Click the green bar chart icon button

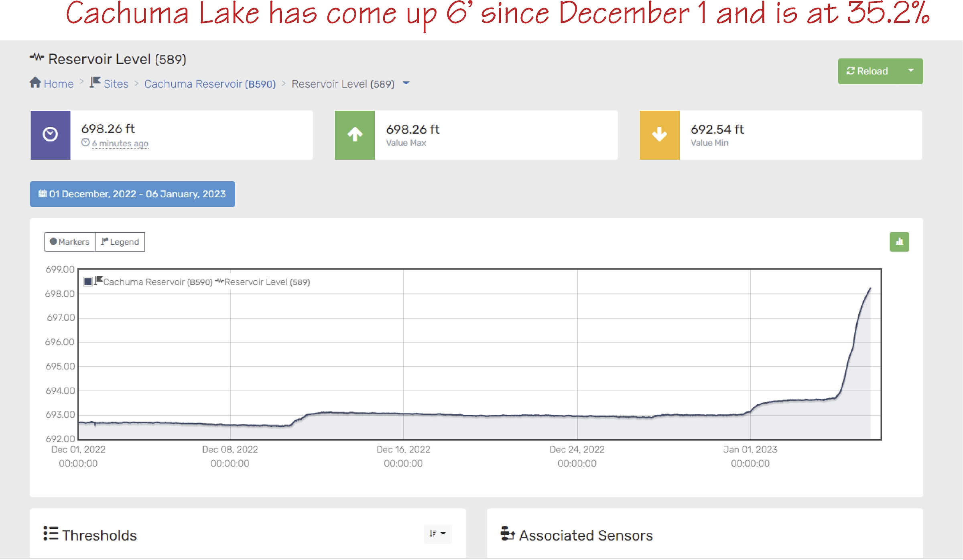point(899,242)
